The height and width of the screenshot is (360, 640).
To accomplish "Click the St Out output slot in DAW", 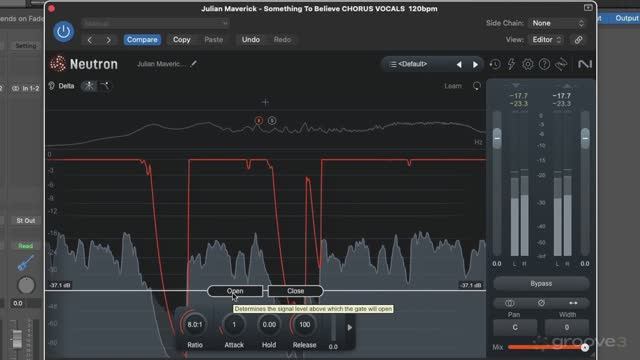I will [25, 221].
